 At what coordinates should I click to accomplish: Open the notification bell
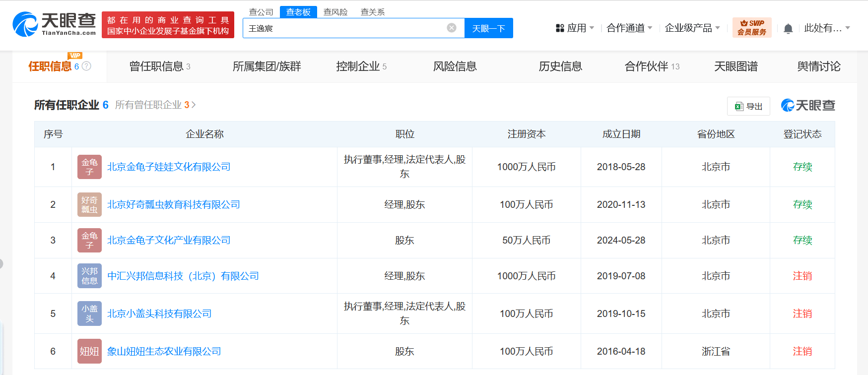tap(788, 29)
